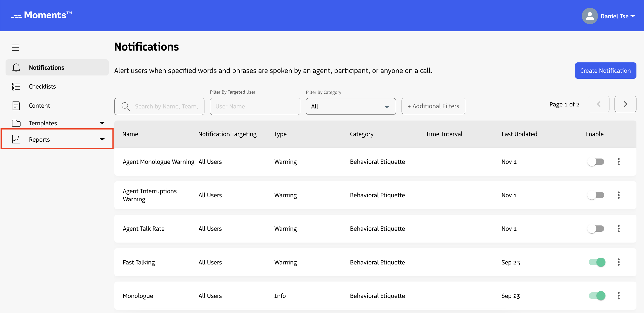Click the Type column header
The image size is (644, 313).
[x=280, y=134]
